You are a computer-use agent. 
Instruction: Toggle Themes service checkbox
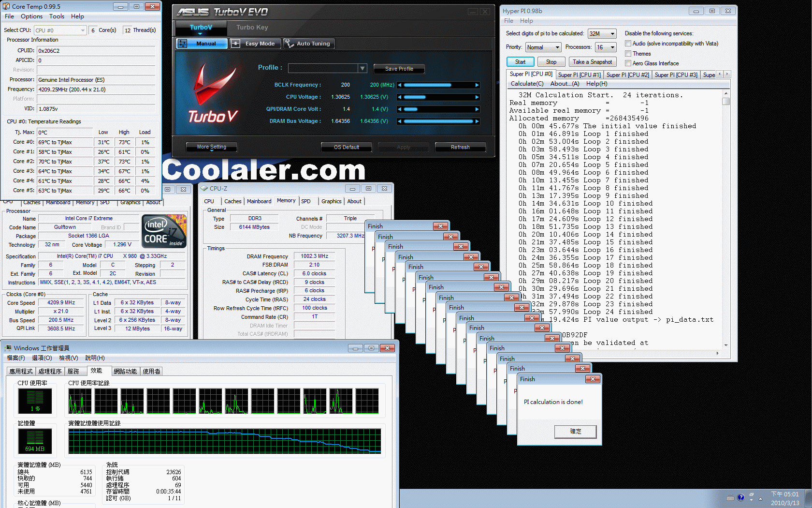[628, 53]
